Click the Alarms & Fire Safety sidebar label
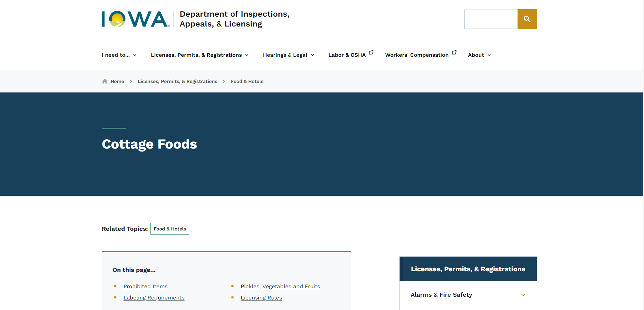Viewport: 644px width, 310px height. point(441,295)
